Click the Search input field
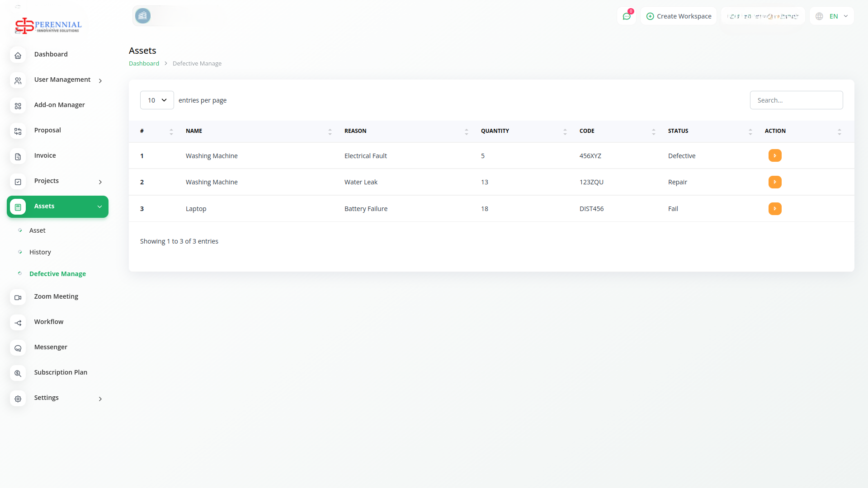Viewport: 868px width, 488px height. (x=796, y=100)
